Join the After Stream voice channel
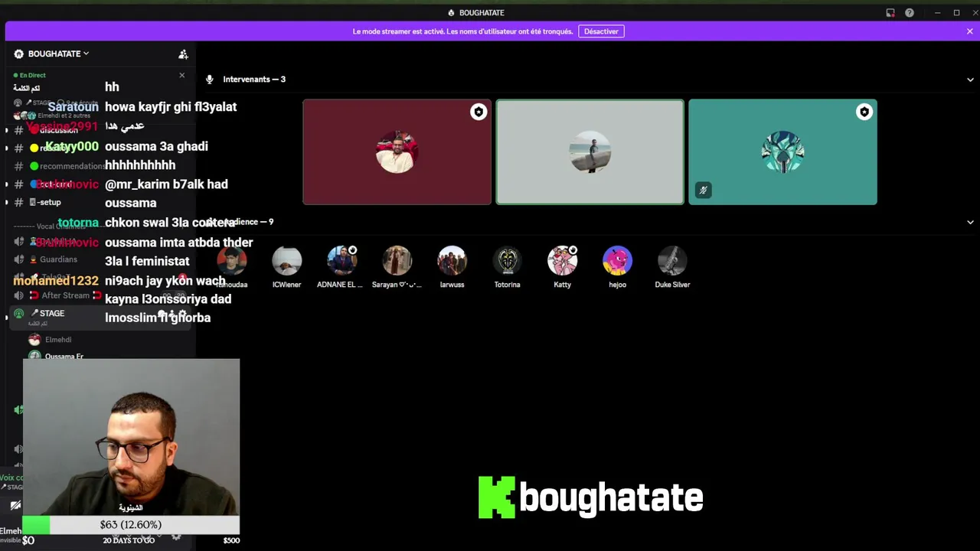The image size is (980, 551). coord(65,295)
